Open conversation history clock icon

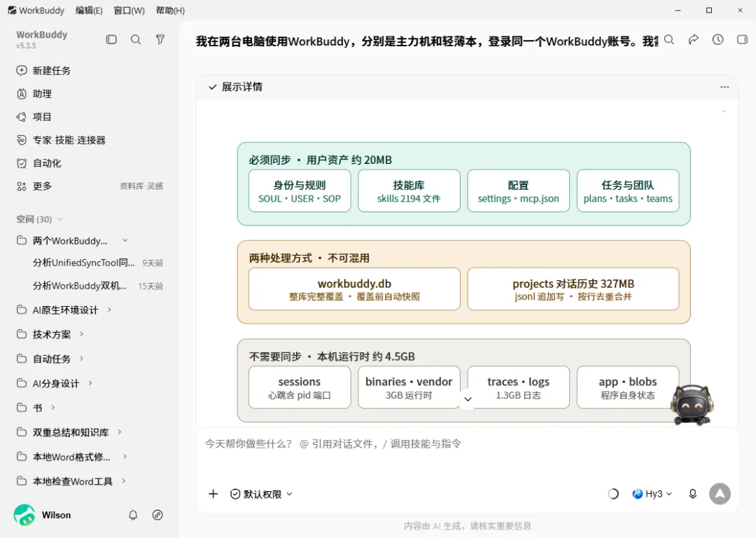[x=718, y=39]
